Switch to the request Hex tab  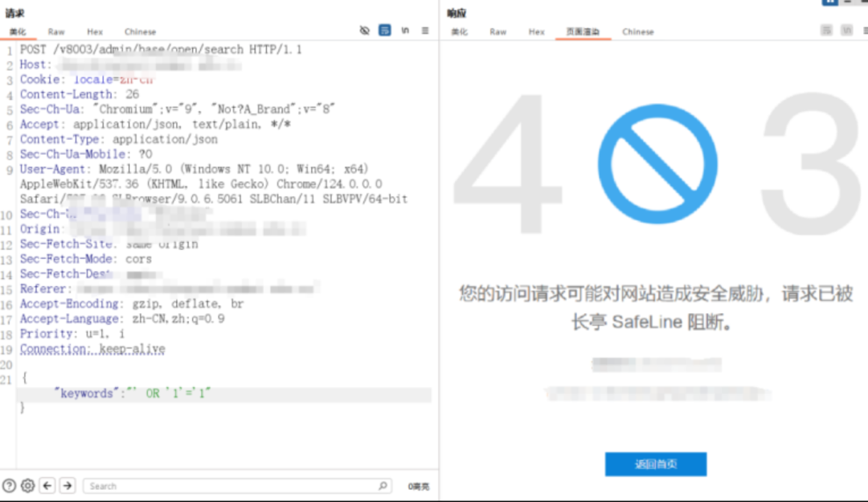95,31
